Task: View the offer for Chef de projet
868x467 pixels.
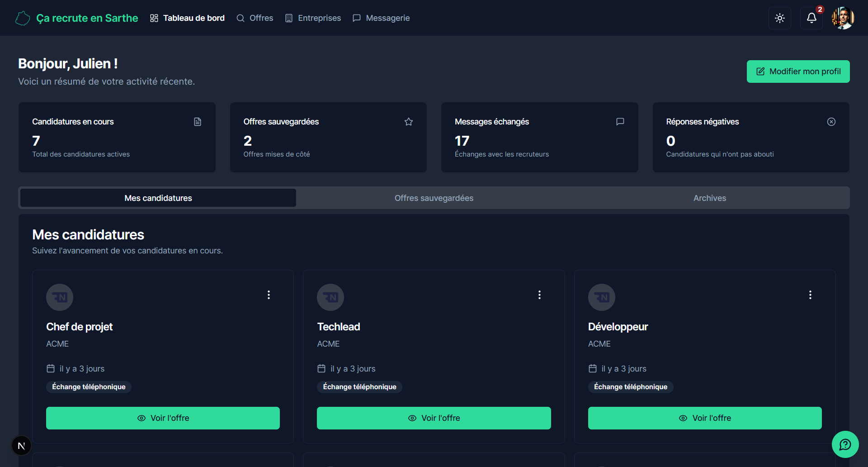Action: pyautogui.click(x=163, y=418)
